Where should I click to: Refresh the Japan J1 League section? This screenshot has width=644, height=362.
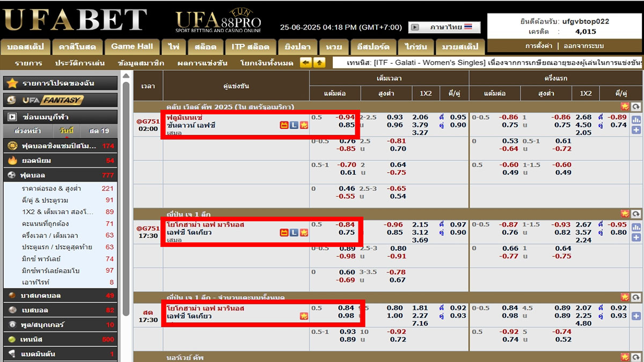[635, 213]
